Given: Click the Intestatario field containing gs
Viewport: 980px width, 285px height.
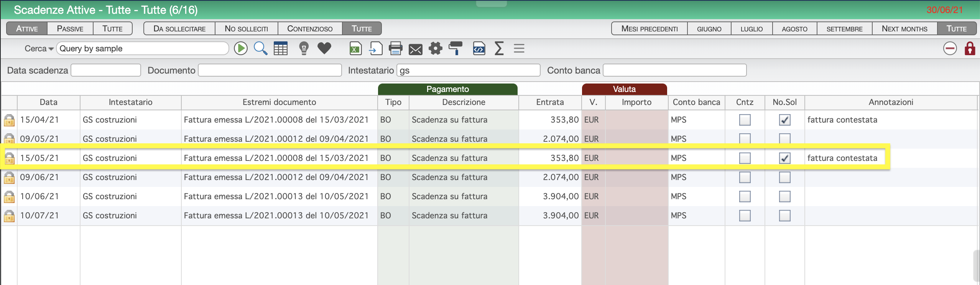Looking at the screenshot, I should pos(468,70).
